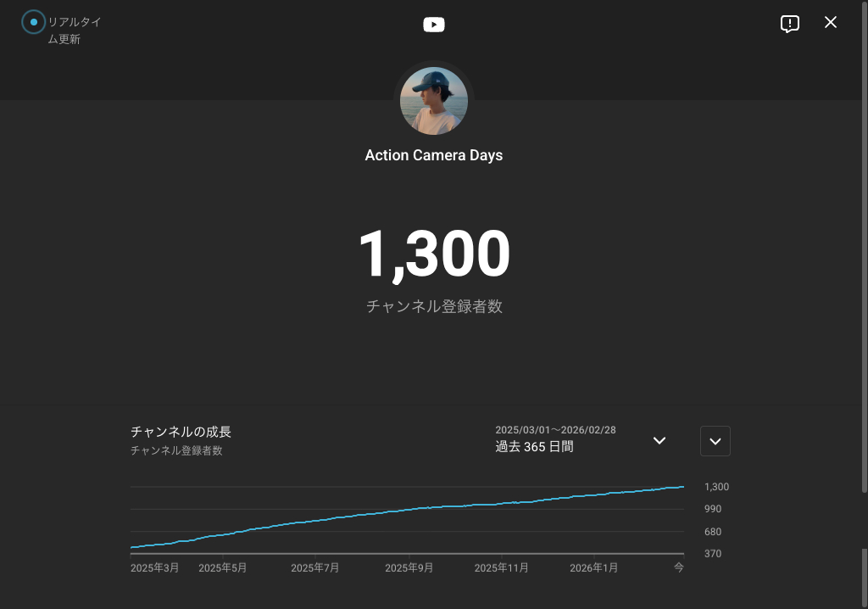
Task: Click the 2025年9月 label on the chart axis
Action: coord(409,567)
